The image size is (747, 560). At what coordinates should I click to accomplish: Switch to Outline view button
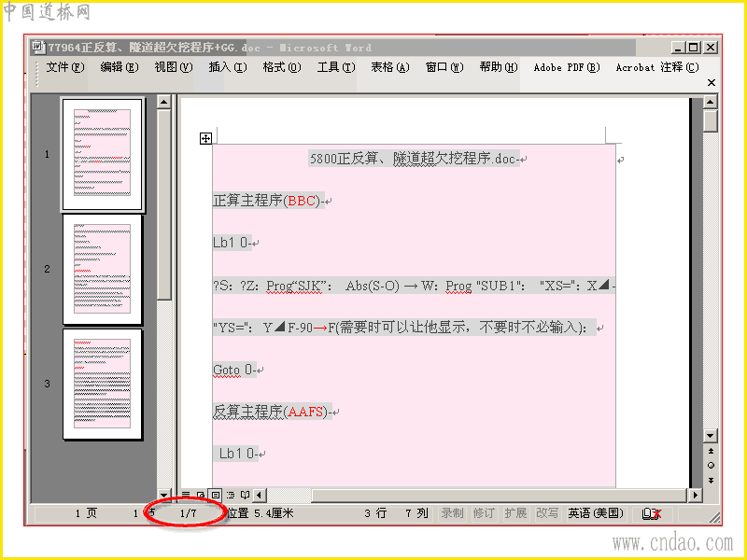pos(231,496)
